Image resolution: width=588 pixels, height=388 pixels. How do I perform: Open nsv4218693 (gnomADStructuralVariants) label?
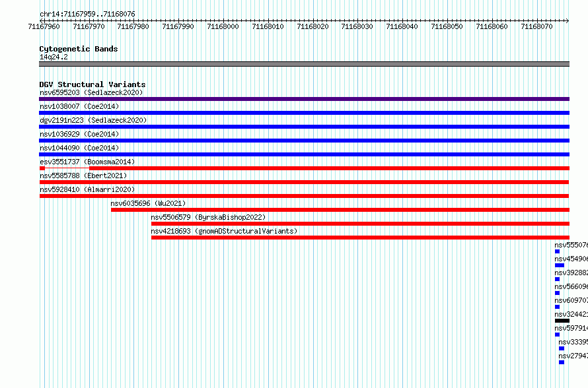(224, 231)
